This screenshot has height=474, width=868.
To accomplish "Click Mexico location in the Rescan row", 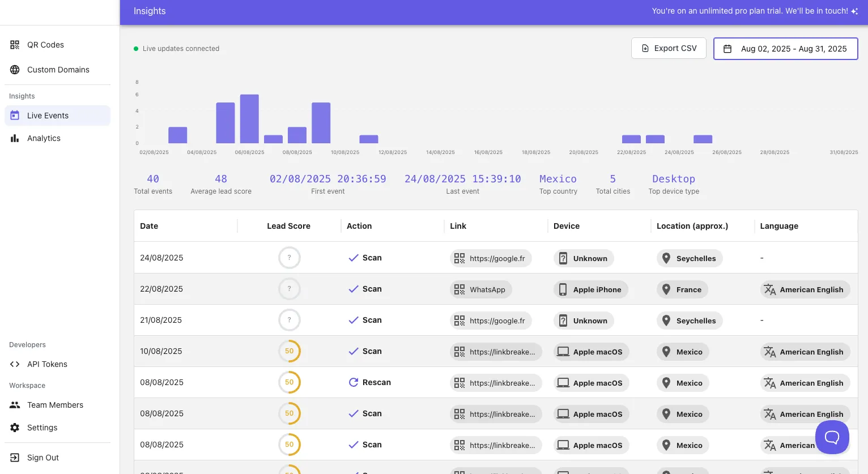I will (x=683, y=383).
